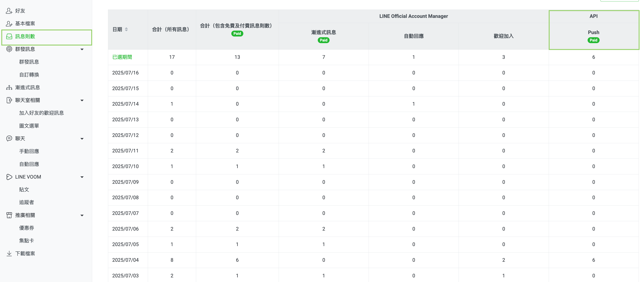Collapse the 聊天室相關 section arrow

82,100
